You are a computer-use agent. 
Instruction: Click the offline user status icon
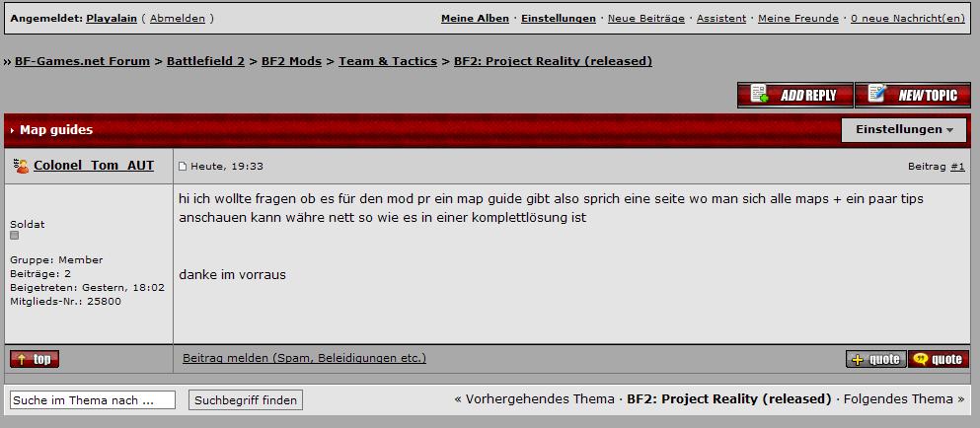coord(22,166)
